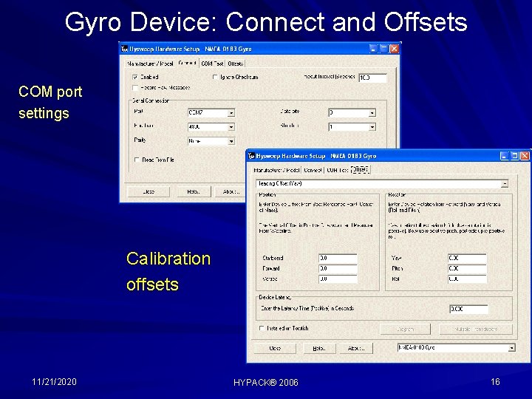Image resolution: width=532 pixels, height=399 pixels.
Task: Switch to COM Test tab in the back window
Action: tap(212, 64)
